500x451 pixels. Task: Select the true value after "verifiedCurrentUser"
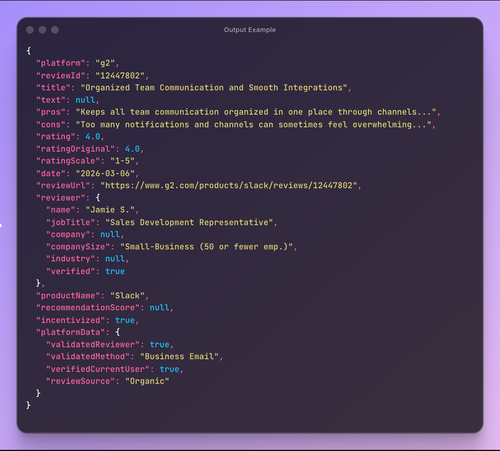(x=169, y=369)
